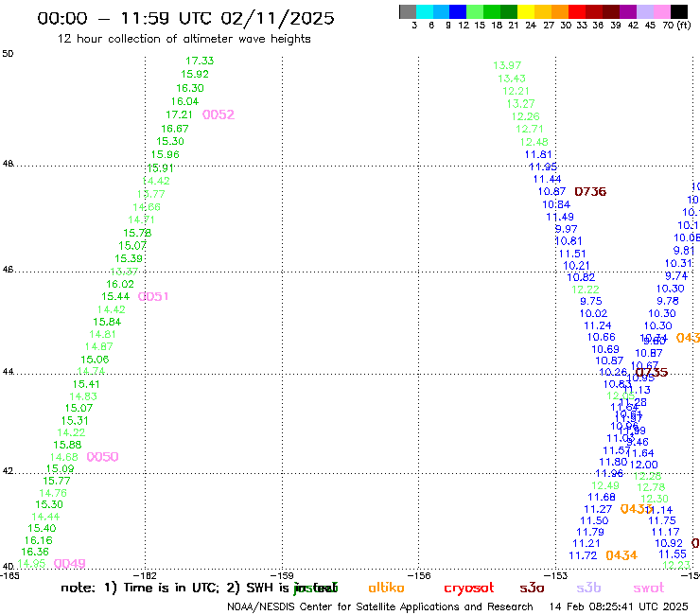The width and height of the screenshot is (700, 615).
Task: Click the dark red time marker 0736
Action: tap(590, 192)
